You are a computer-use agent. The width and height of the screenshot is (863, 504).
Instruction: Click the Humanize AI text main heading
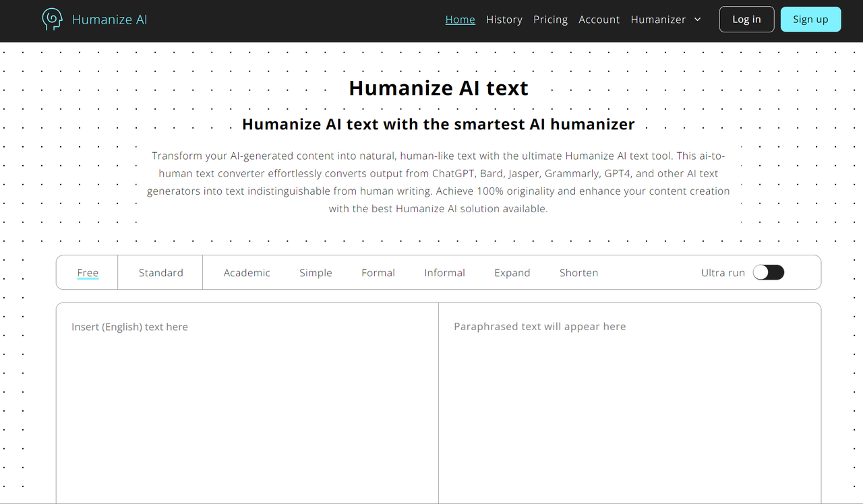(x=438, y=88)
